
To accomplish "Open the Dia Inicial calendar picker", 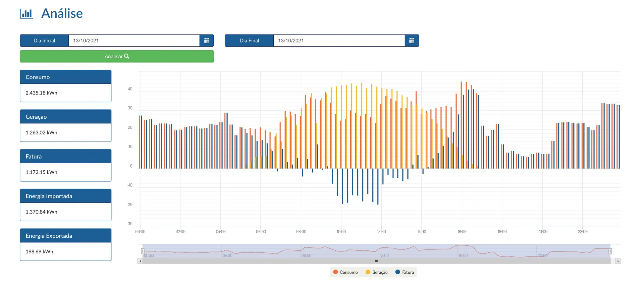I will pyautogui.click(x=207, y=41).
